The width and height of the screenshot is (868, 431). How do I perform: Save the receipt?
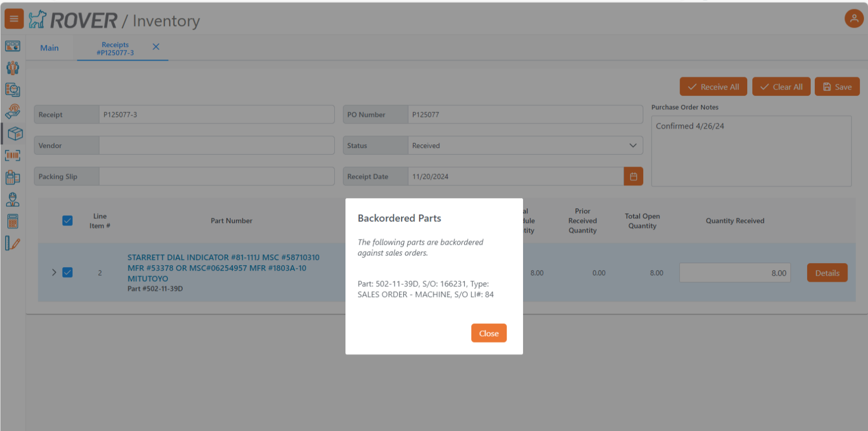[837, 87]
